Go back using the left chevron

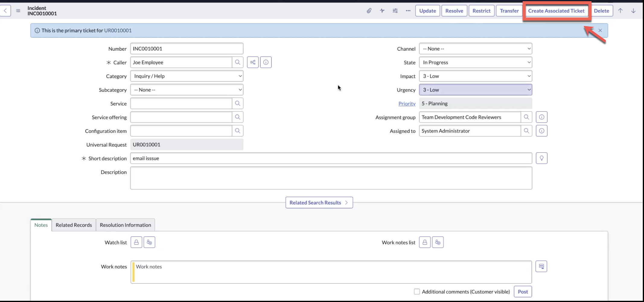(x=5, y=11)
